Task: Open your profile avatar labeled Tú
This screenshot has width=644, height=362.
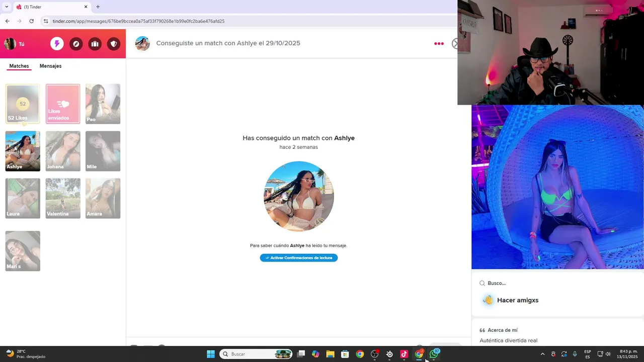Action: coord(10,44)
